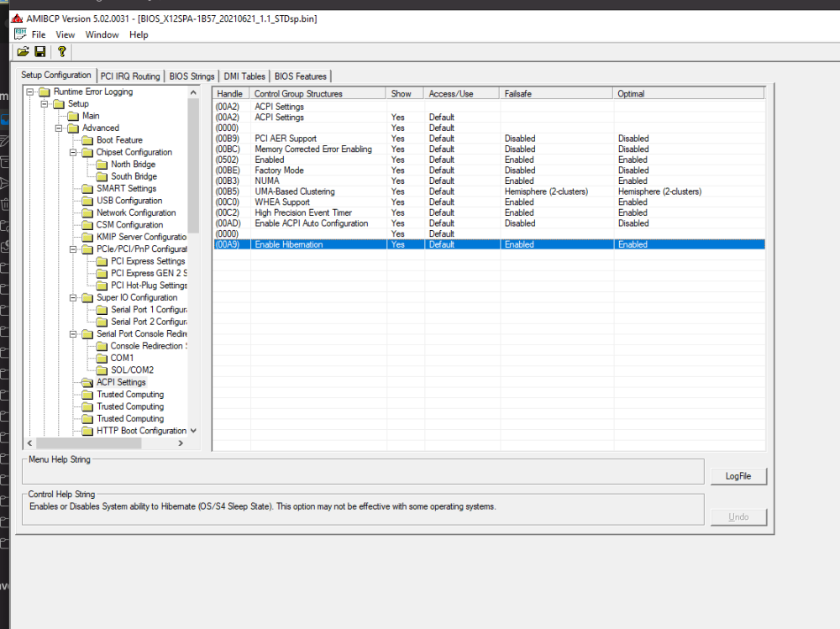The height and width of the screenshot is (629, 840).
Task: Click the tree horizontal scroll left arrow
Action: pos(30,443)
